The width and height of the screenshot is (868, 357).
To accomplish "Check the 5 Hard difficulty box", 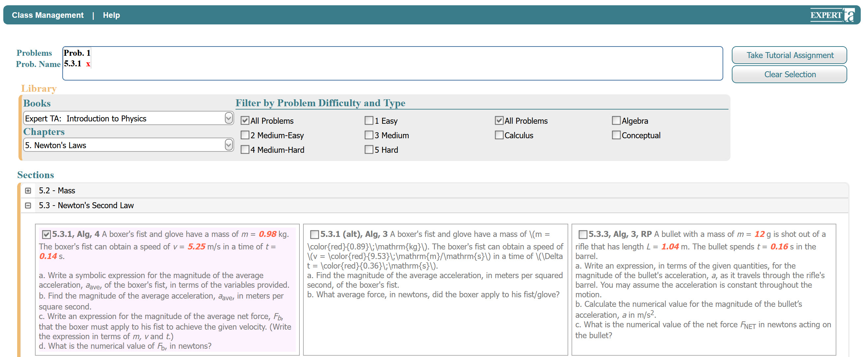I will click(369, 150).
